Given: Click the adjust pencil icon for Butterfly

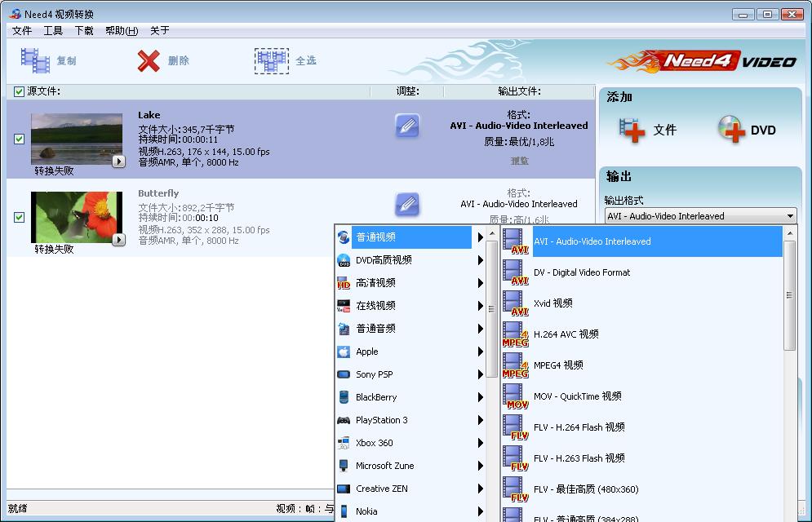Looking at the screenshot, I should 407,205.
